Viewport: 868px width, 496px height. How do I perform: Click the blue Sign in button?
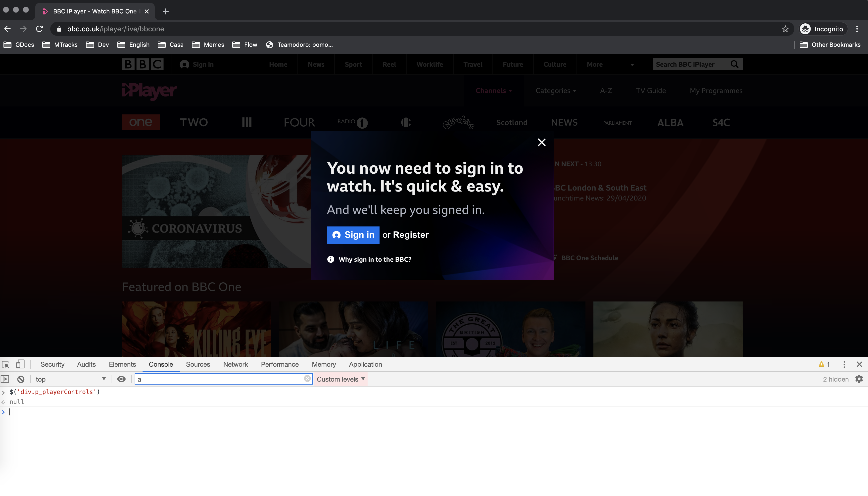tap(353, 235)
